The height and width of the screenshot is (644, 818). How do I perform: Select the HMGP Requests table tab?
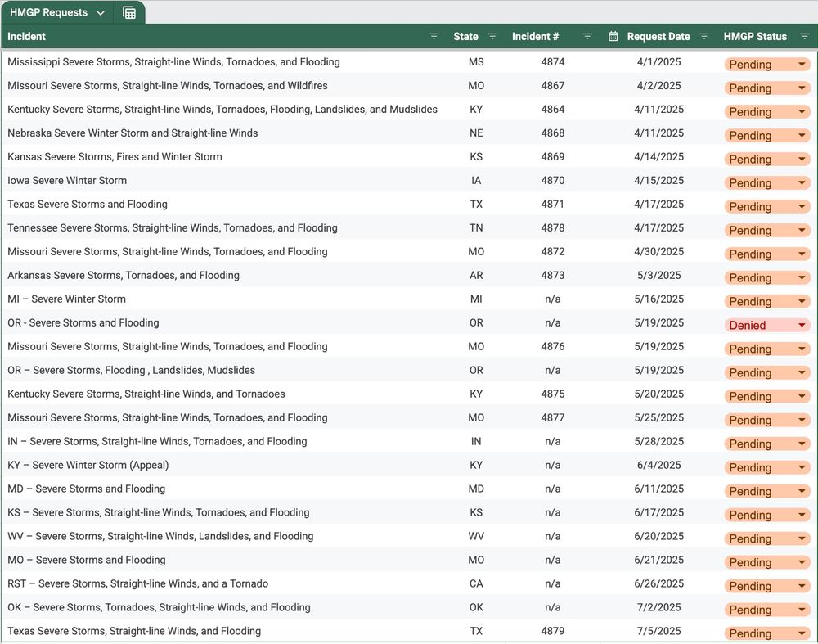48,12
